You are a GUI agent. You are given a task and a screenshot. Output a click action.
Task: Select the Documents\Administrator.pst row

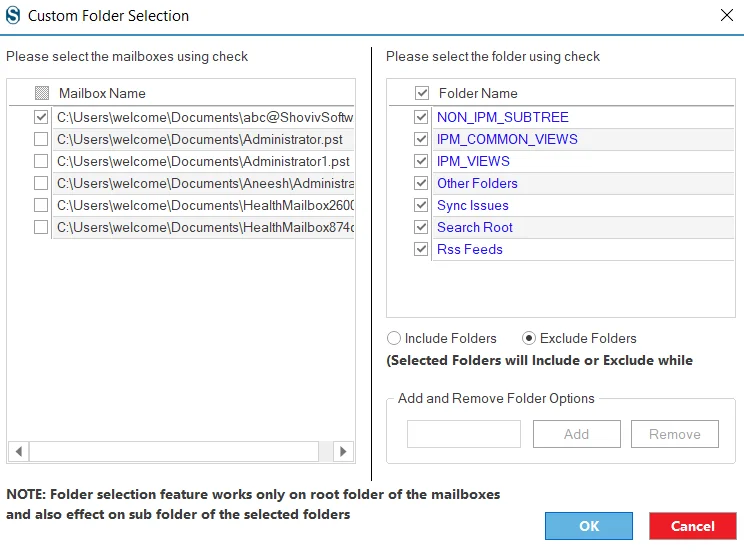(x=204, y=140)
